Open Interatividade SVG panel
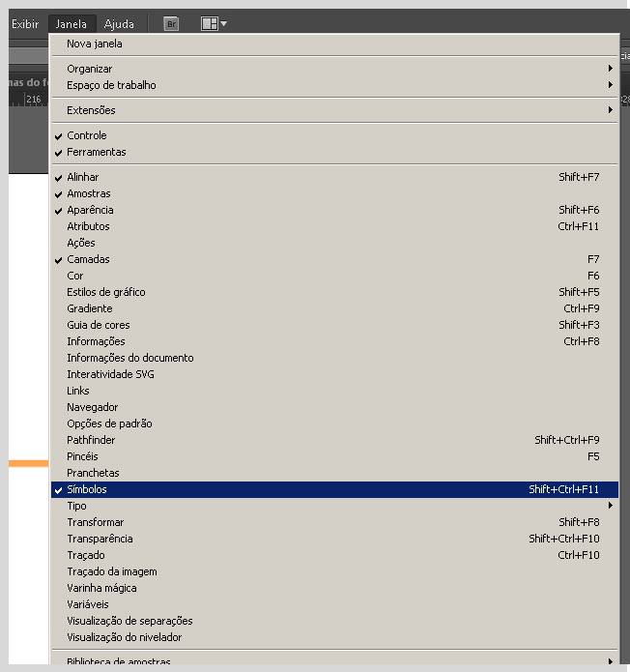Screen dimensions: 630x672 pyautogui.click(x=335, y=374)
